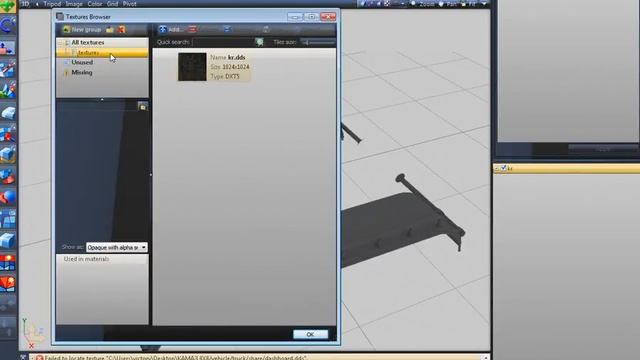Open the Grid viewport menu
Screen dimensions: 640x360
pos(112,4)
